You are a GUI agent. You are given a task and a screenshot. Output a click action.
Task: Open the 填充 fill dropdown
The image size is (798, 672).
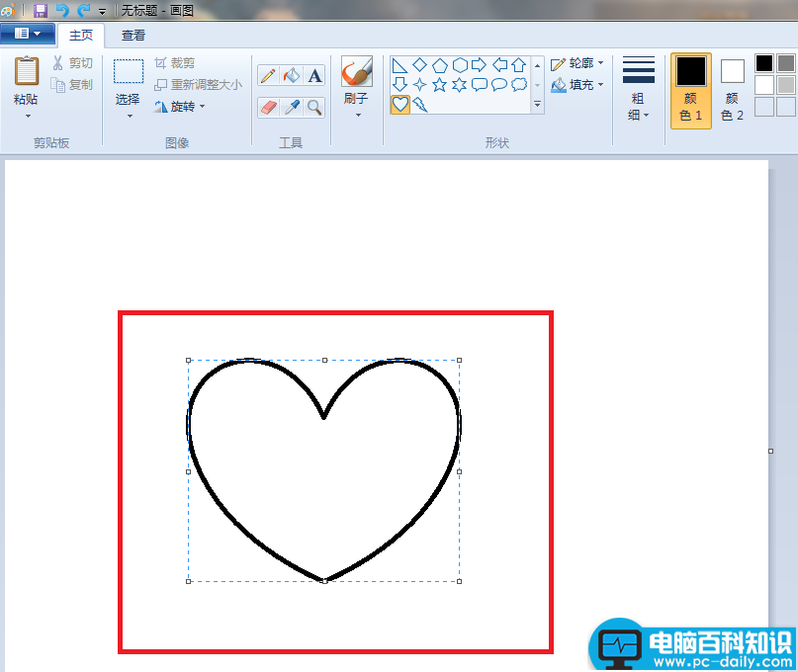577,85
